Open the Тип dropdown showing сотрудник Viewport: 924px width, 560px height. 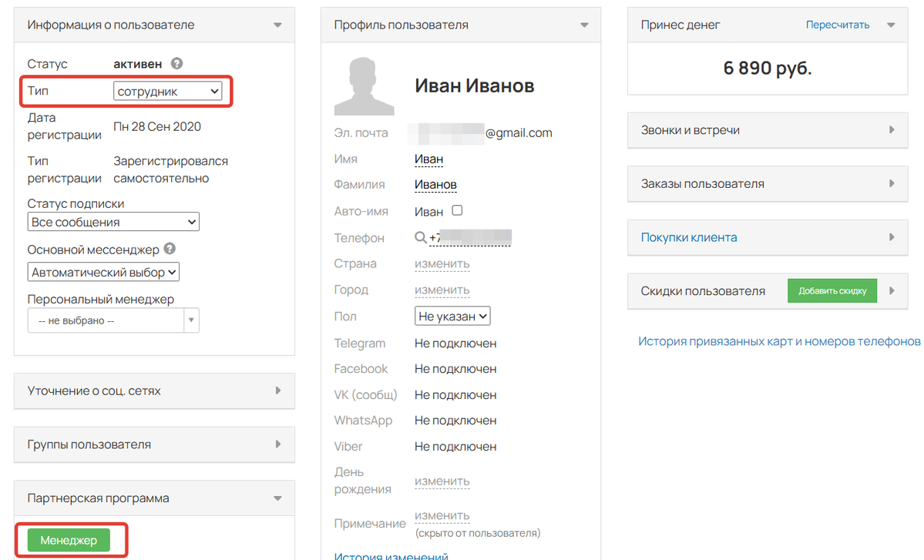pyautogui.click(x=168, y=92)
